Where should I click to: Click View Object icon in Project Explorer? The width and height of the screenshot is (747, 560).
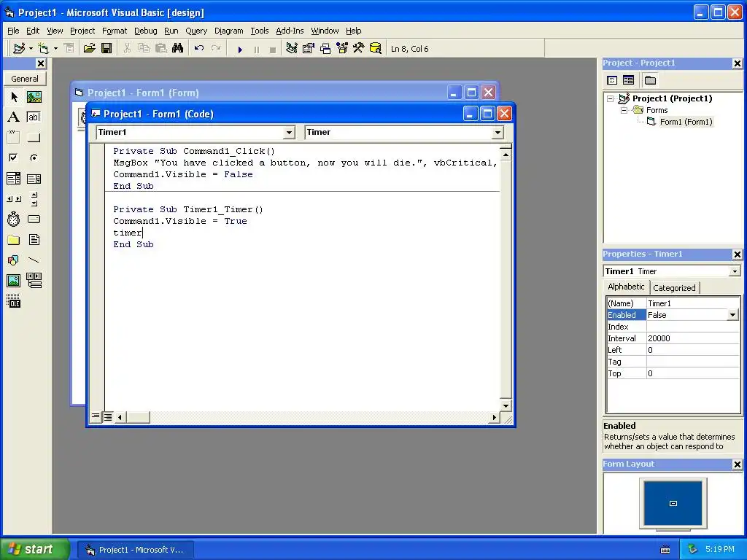click(x=628, y=80)
